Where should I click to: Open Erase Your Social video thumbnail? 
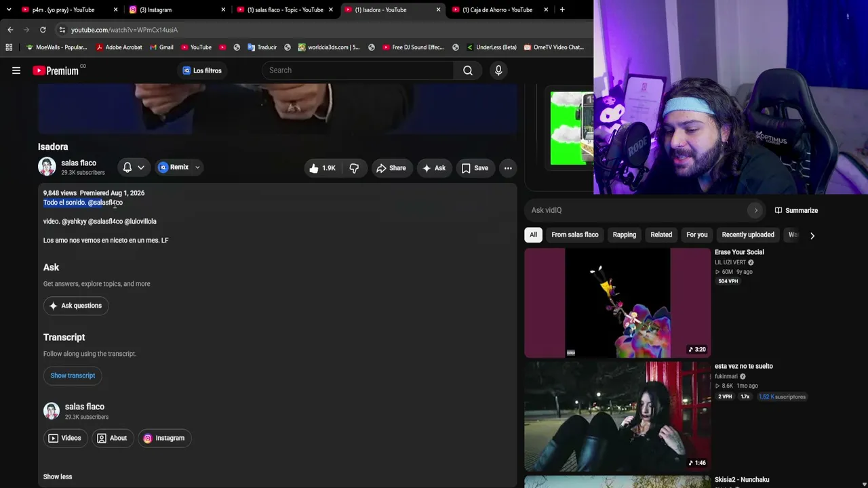click(x=618, y=303)
